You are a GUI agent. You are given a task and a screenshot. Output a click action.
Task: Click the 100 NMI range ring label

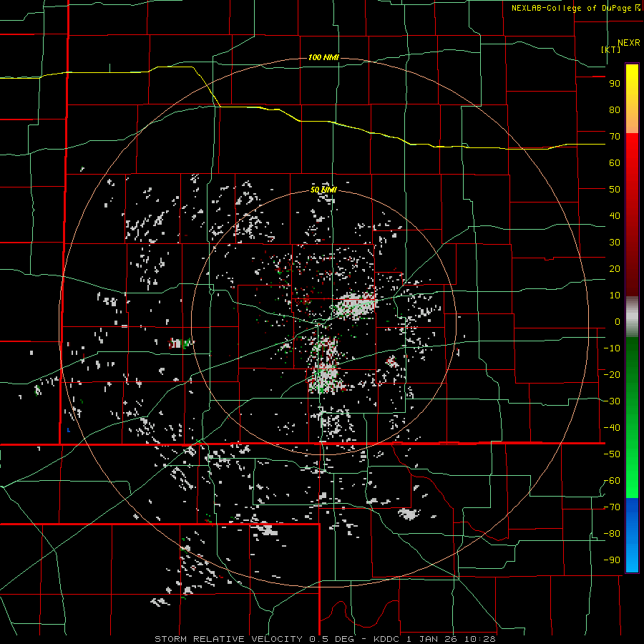(323, 57)
